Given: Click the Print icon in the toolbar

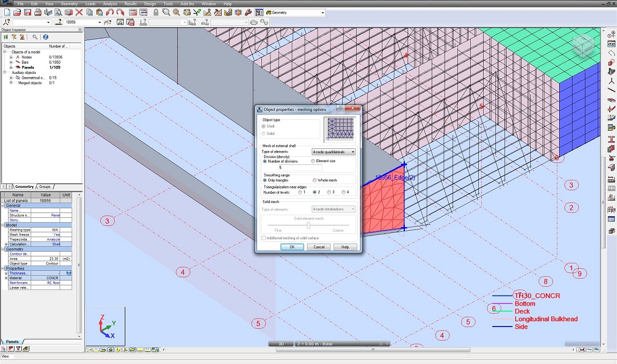Looking at the screenshot, I should 37,12.
